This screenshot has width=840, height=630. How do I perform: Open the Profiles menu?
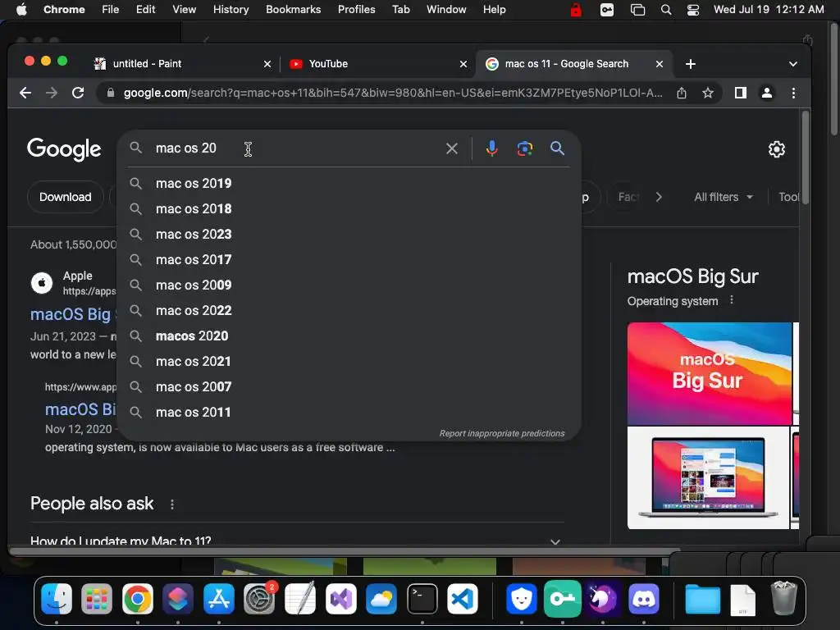(356, 9)
